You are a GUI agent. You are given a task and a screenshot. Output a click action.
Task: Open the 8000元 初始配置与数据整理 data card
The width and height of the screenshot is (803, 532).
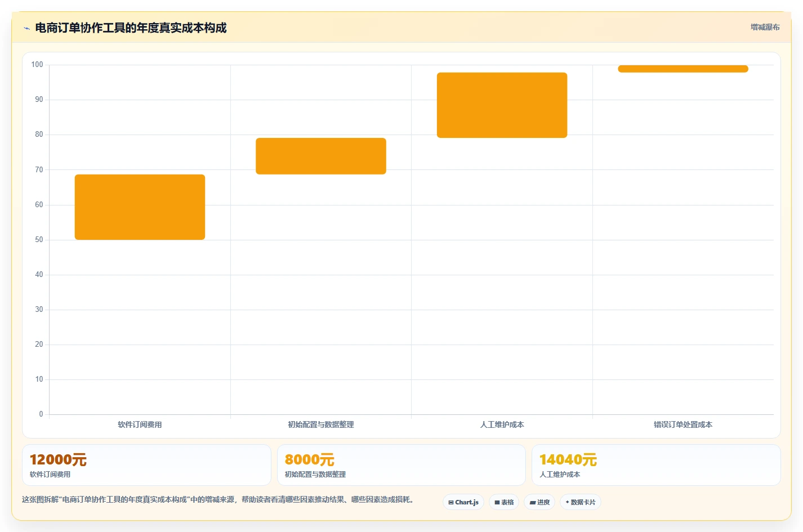pyautogui.click(x=401, y=465)
